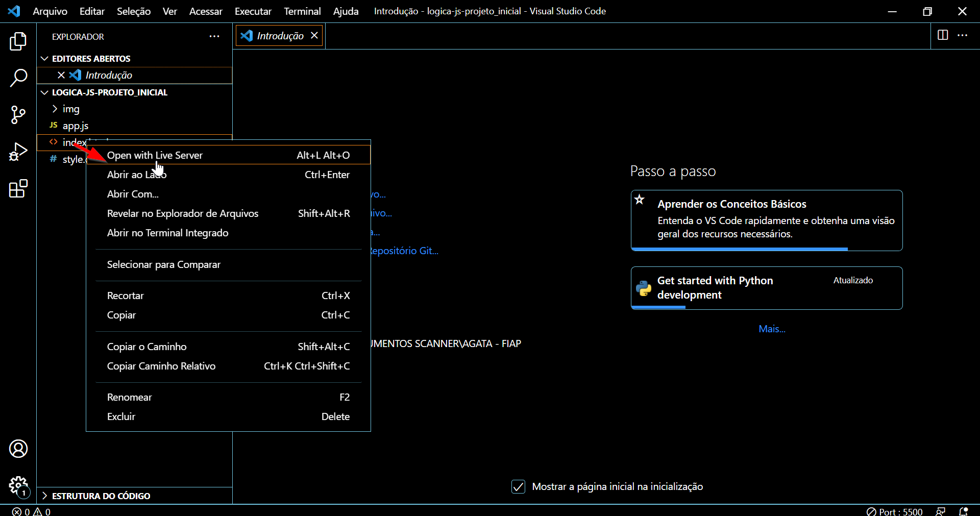
Task: Open the Accounts icon in activity bar
Action: [x=18, y=449]
